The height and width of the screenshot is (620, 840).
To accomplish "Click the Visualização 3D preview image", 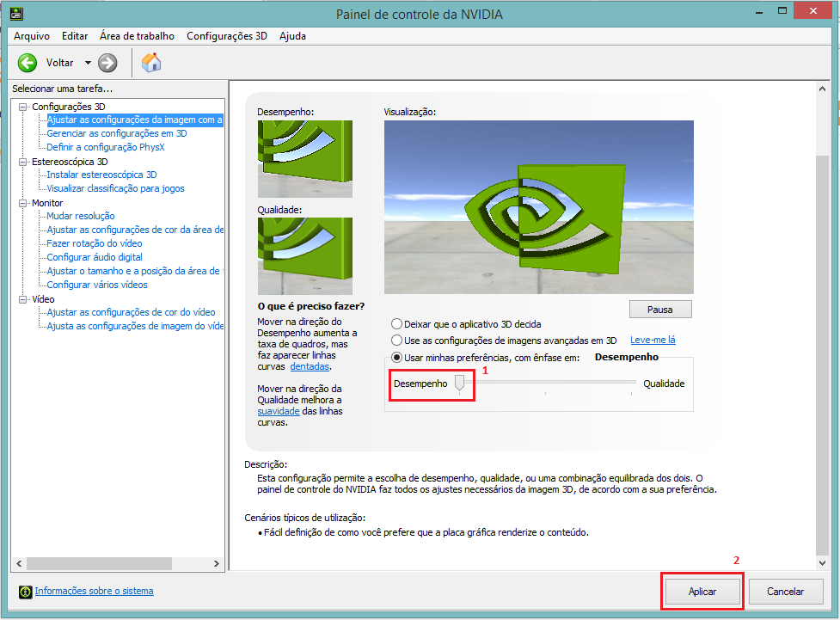I will click(x=539, y=207).
